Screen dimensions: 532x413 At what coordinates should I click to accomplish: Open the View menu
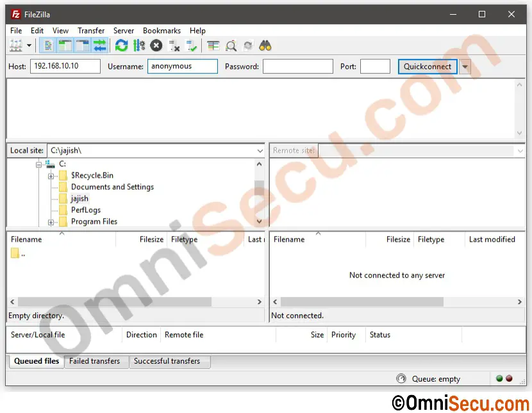[x=60, y=31]
